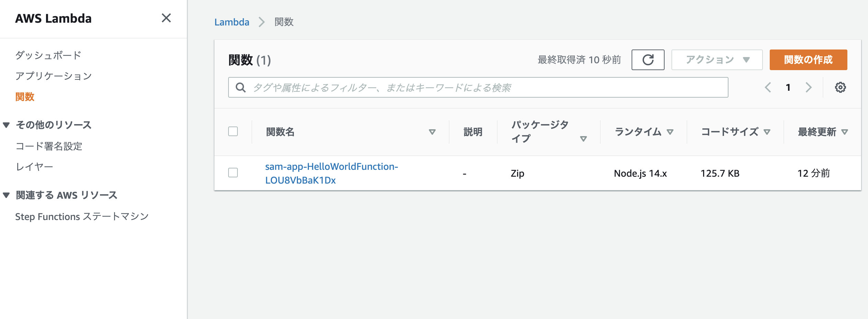Viewport: 868px width, 319px height.
Task: Open ダッシュボード in sidebar
Action: click(x=48, y=55)
